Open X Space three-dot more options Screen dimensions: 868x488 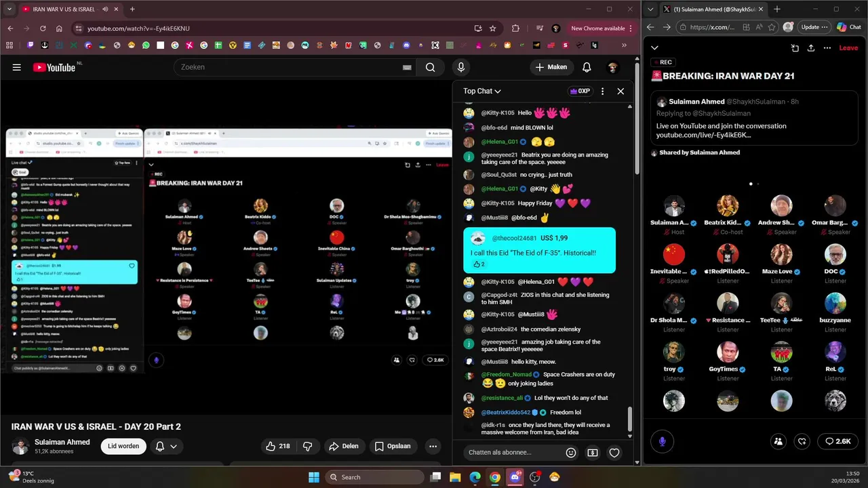coord(827,47)
